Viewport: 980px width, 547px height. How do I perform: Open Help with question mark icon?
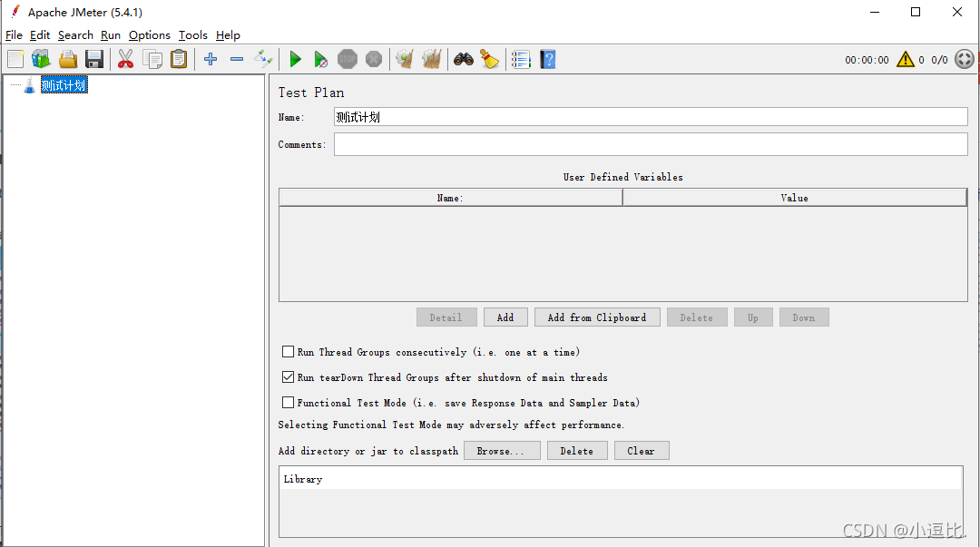pyautogui.click(x=547, y=59)
